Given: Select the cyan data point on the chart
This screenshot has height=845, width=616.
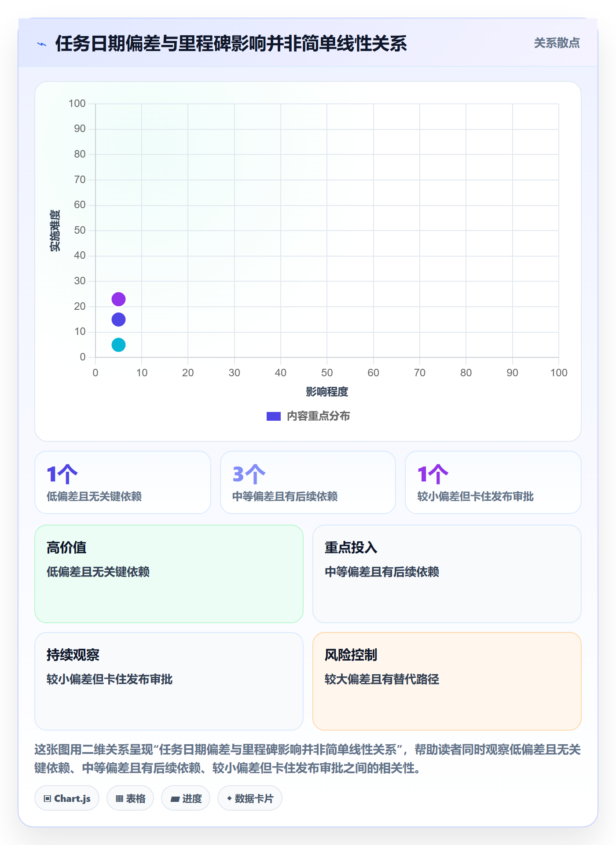Looking at the screenshot, I should (118, 345).
